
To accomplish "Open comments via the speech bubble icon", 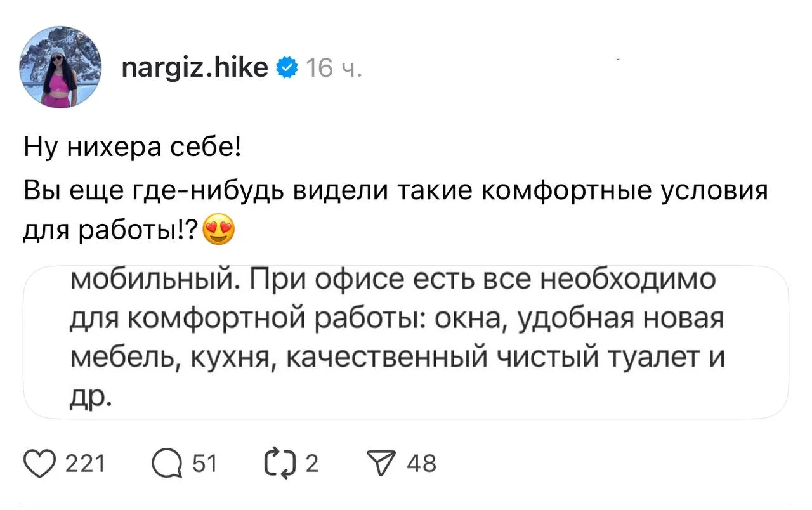I will point(169,463).
